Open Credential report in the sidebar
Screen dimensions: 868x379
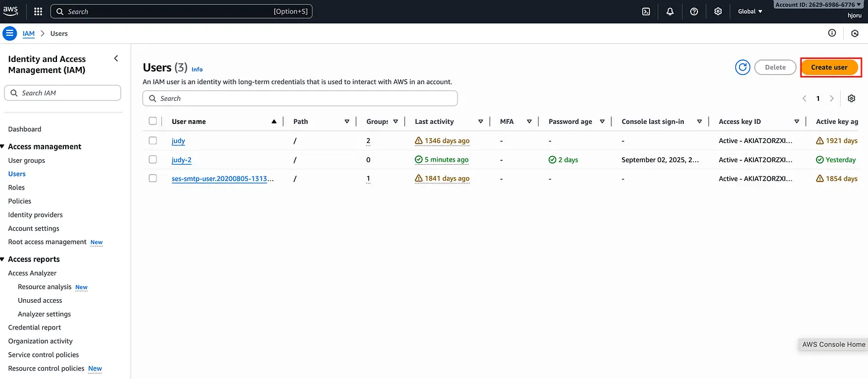pos(35,328)
